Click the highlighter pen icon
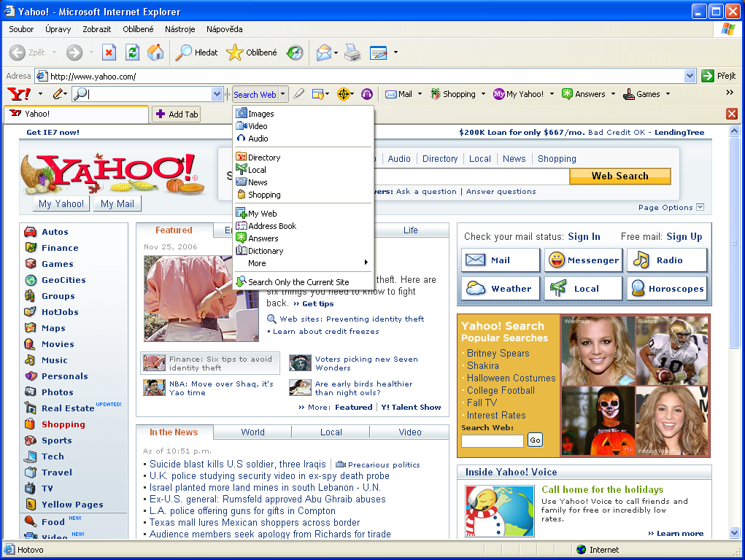This screenshot has width=745, height=560. point(299,94)
